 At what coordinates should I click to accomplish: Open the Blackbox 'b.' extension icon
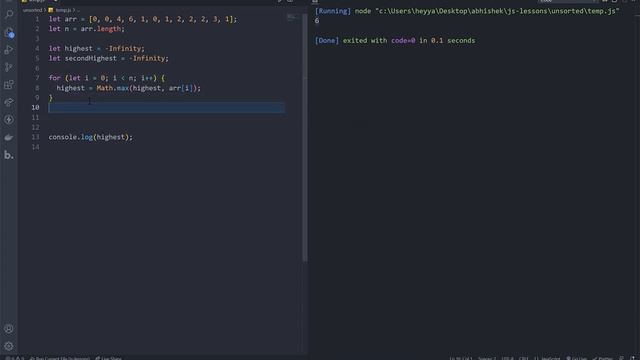point(9,155)
